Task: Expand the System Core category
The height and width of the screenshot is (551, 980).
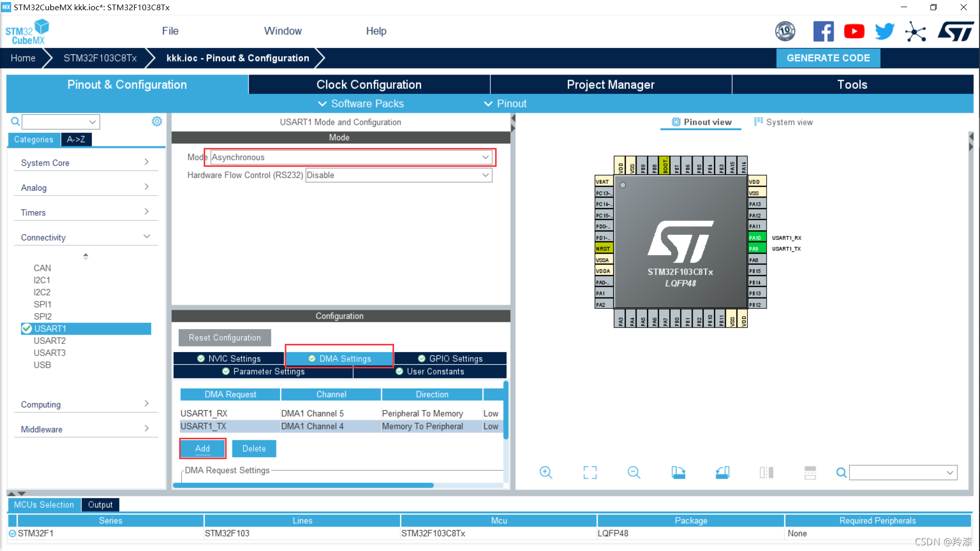Action: tap(85, 163)
